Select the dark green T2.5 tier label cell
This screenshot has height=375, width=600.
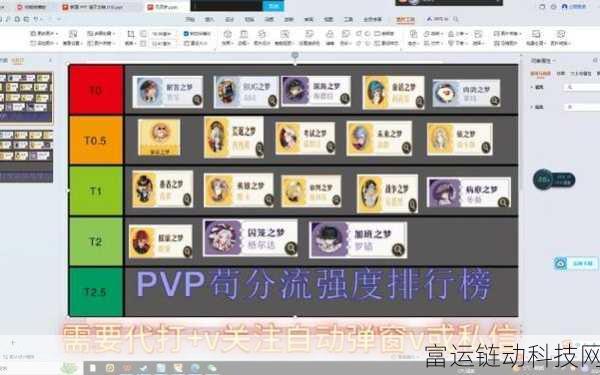click(x=96, y=292)
